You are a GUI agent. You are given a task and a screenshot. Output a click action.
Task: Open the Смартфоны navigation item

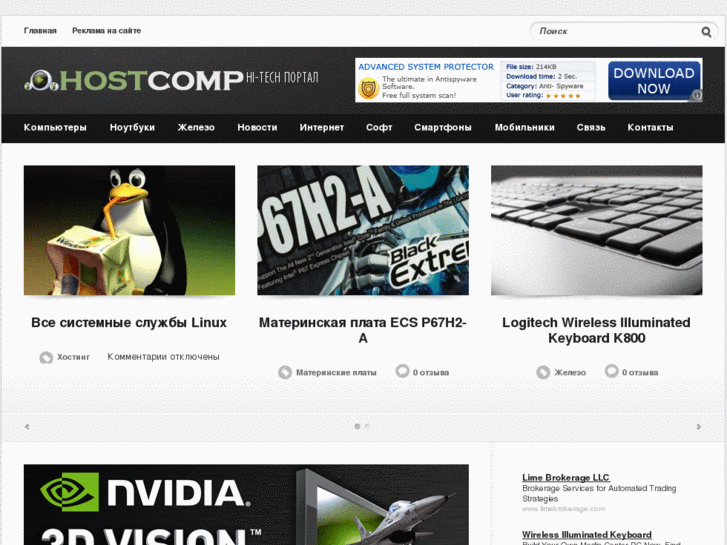coord(443,128)
